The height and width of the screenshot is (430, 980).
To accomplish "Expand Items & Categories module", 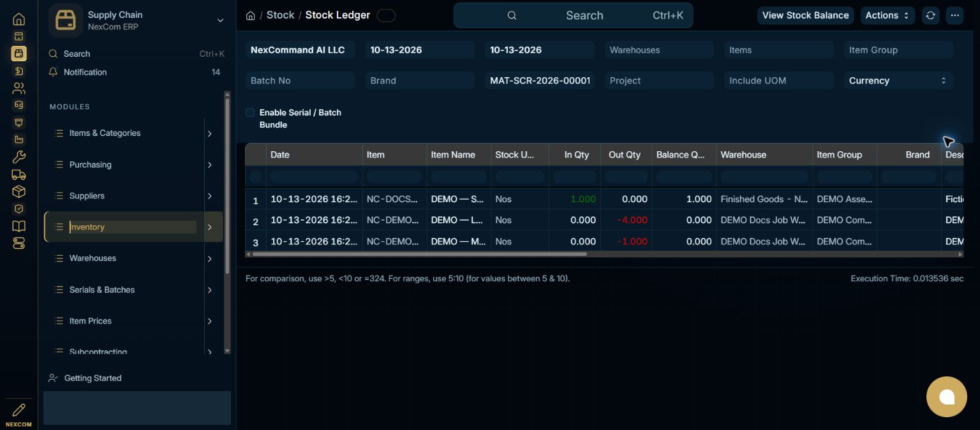I will (209, 133).
